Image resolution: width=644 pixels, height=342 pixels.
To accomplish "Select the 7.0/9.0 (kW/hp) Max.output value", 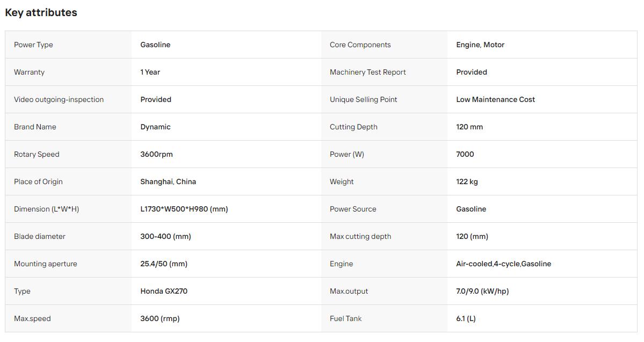I will 482,291.
